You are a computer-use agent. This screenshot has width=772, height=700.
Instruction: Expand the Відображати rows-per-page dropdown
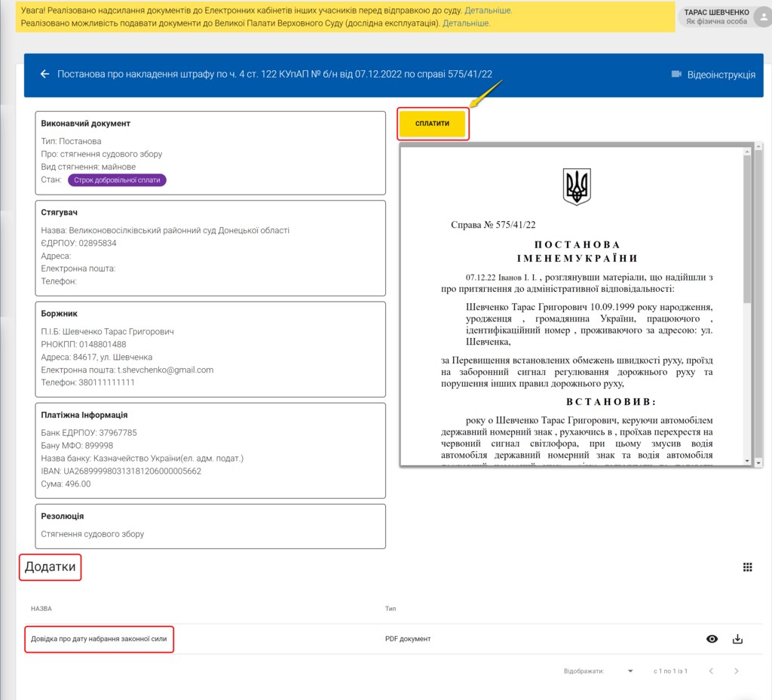630,671
